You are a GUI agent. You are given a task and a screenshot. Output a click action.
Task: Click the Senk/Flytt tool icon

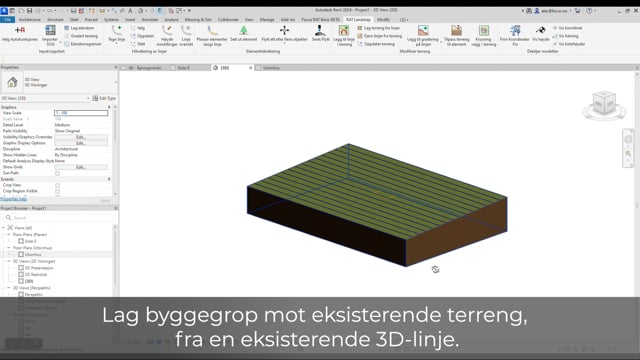tap(320, 30)
